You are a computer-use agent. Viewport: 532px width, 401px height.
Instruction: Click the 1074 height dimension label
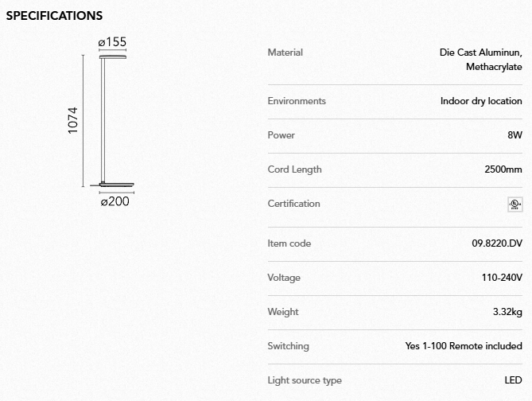(x=73, y=120)
